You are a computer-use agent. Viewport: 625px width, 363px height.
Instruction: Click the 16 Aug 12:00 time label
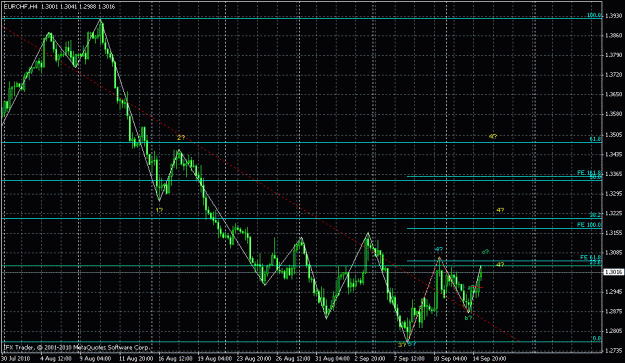tap(175, 358)
